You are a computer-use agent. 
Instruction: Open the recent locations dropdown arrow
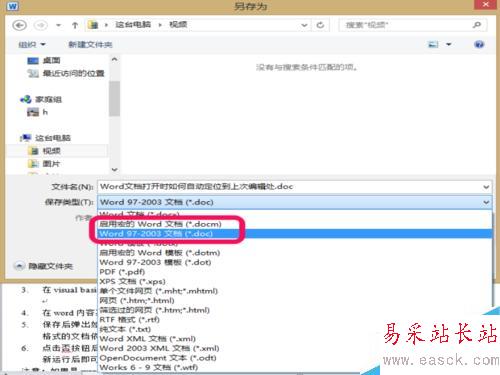[58, 25]
